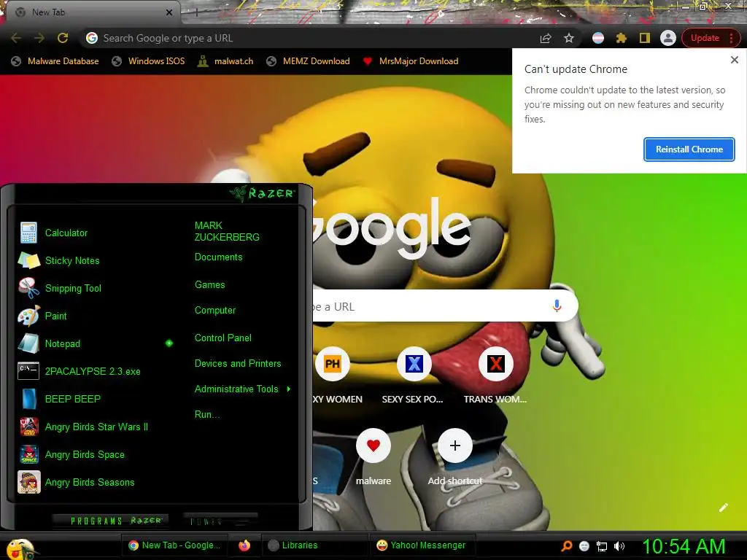
Task: Switch to Yahoo! Messenger taskbar window
Action: 421,545
